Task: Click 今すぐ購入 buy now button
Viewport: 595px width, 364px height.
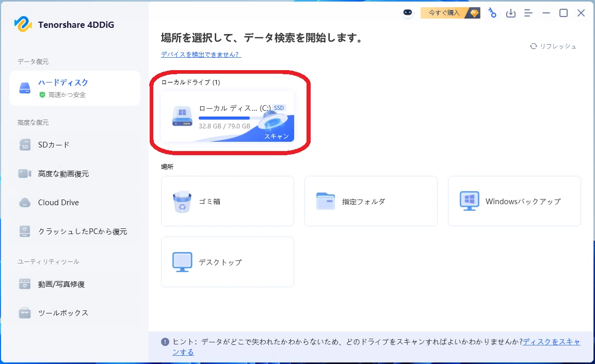Action: tap(451, 13)
